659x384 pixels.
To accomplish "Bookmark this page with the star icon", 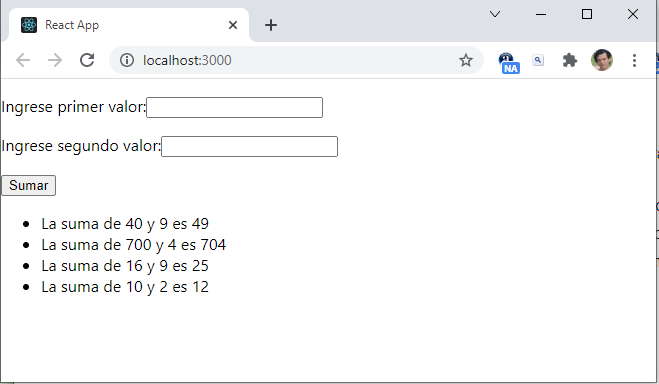I will pyautogui.click(x=466, y=60).
